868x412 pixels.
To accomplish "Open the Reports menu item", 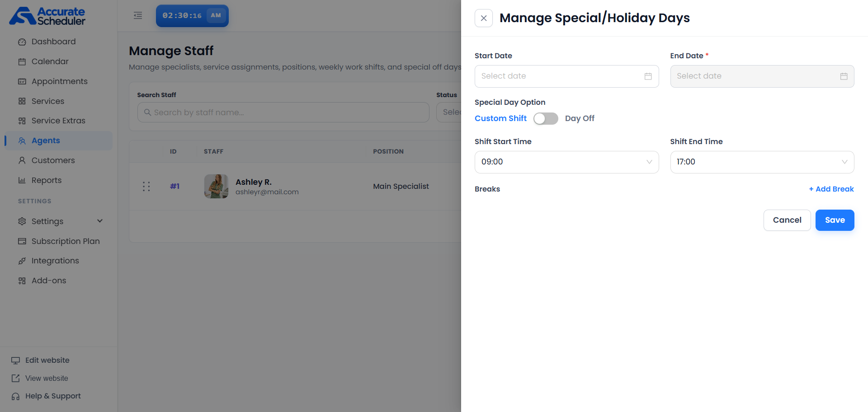I will point(59,180).
